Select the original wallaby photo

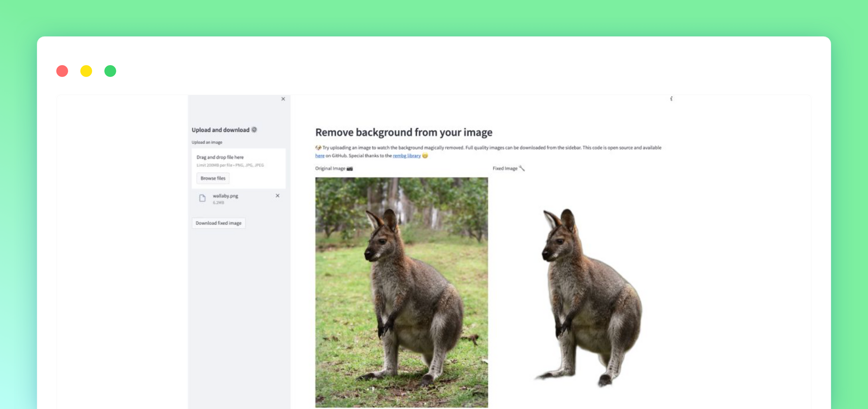tap(401, 292)
